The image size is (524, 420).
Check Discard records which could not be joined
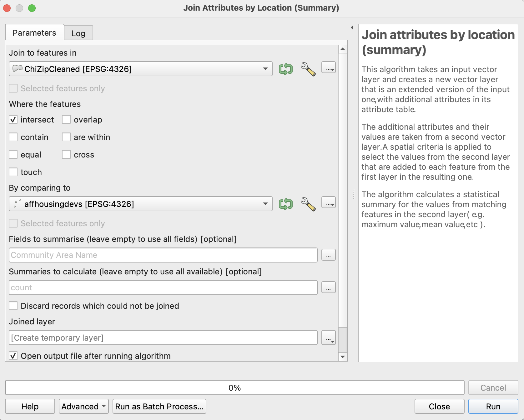[x=13, y=306]
